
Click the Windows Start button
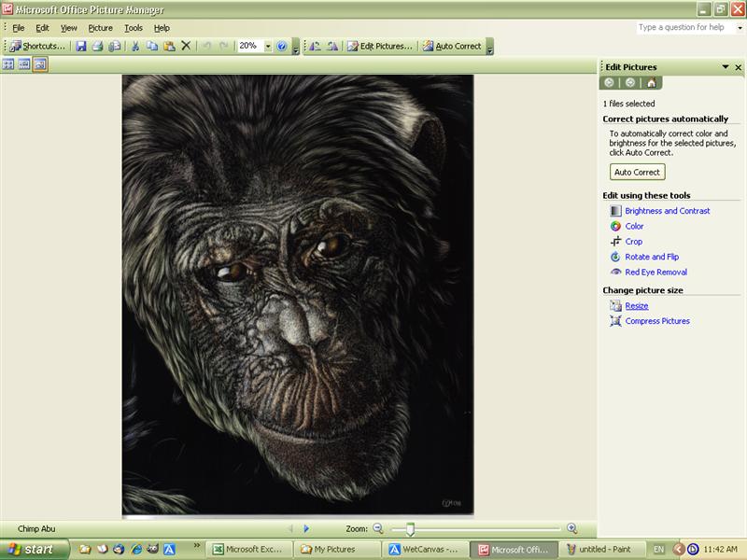click(x=34, y=549)
